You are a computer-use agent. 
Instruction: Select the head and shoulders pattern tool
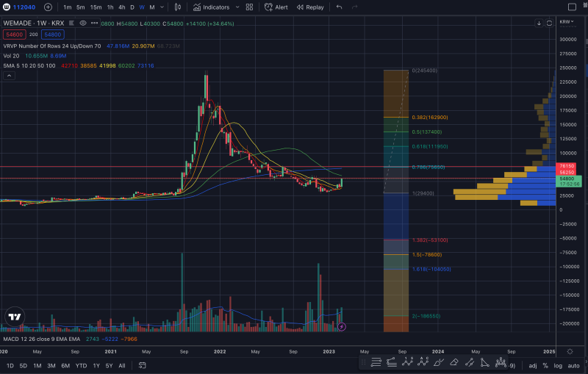tap(501, 362)
